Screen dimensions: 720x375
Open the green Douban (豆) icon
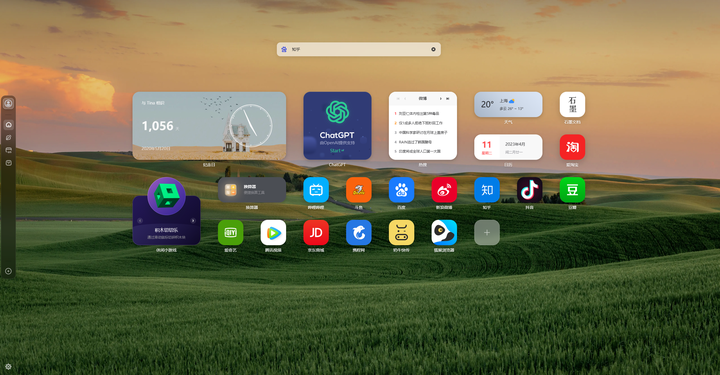click(x=572, y=190)
